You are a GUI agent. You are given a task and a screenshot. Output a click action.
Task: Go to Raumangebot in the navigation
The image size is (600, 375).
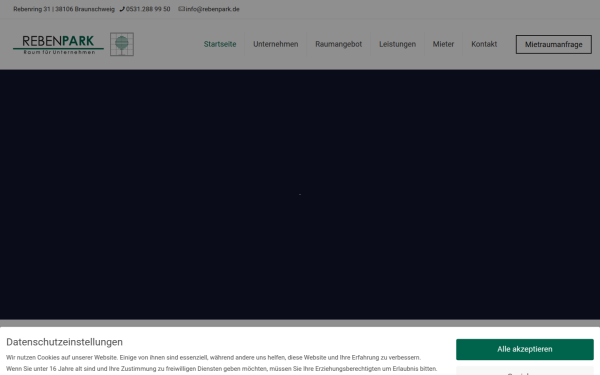pyautogui.click(x=339, y=44)
